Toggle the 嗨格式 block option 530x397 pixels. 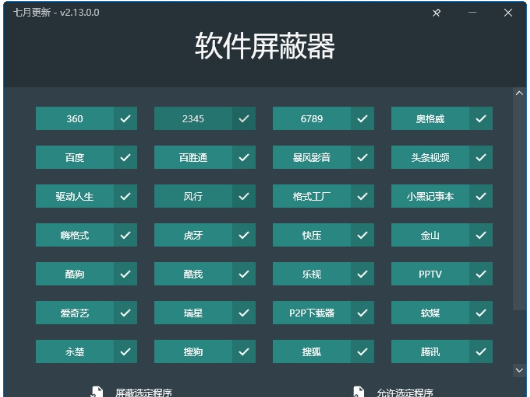(x=87, y=235)
